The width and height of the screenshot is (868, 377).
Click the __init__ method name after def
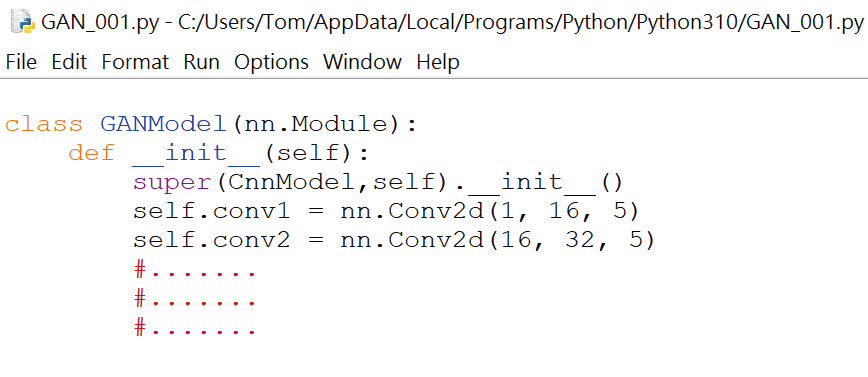pyautogui.click(x=197, y=153)
